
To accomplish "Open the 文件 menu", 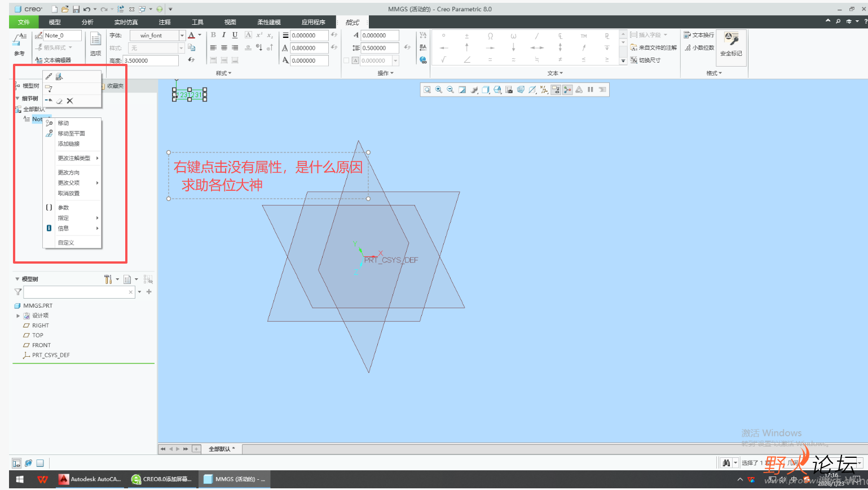I will pos(24,22).
